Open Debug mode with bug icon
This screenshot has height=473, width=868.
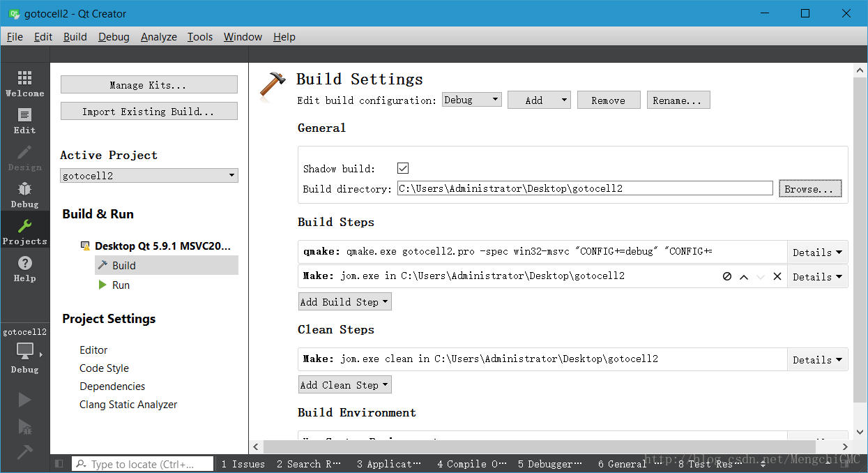click(x=24, y=194)
